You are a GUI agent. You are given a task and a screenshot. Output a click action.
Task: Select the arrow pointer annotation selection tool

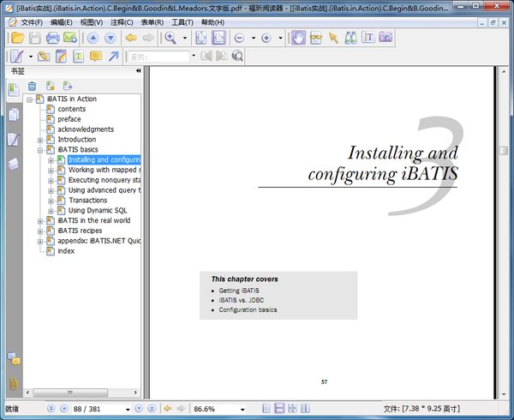(333, 38)
